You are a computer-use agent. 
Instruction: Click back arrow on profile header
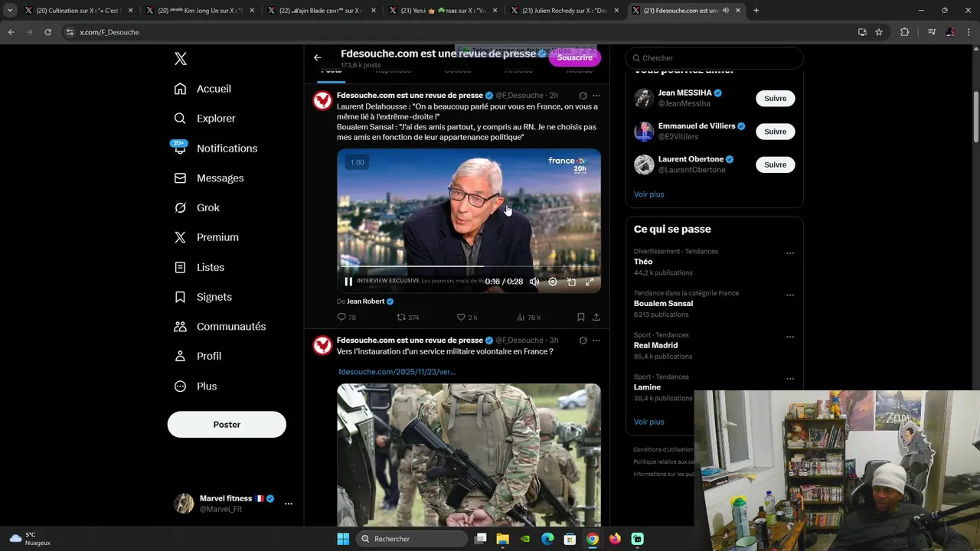click(x=317, y=57)
